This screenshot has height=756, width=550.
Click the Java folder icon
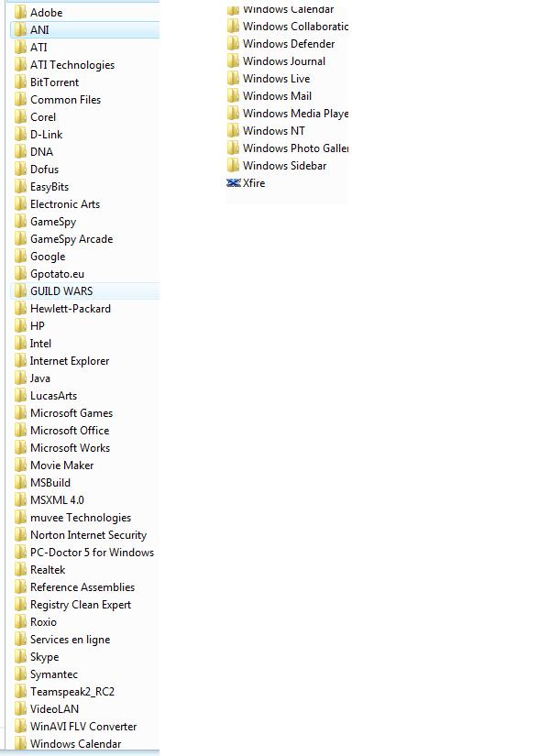tap(20, 378)
